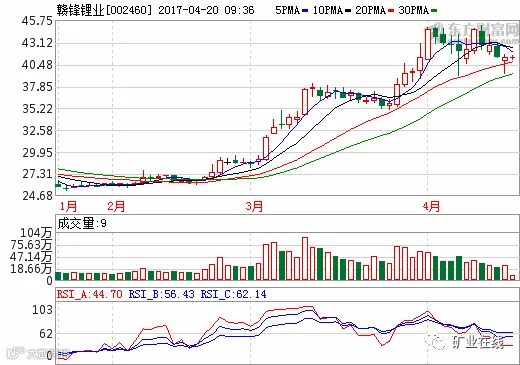Click the 成交量:9 volume header

coord(82,223)
